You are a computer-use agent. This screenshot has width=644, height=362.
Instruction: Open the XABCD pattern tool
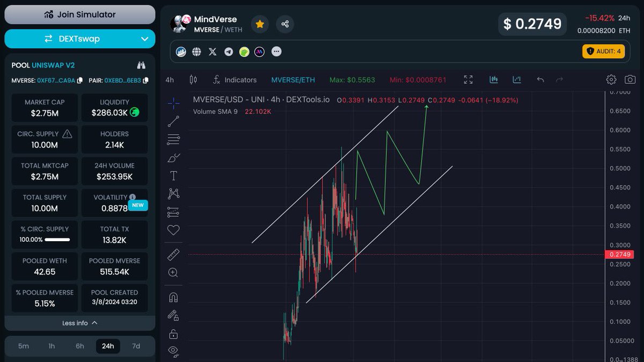(173, 194)
